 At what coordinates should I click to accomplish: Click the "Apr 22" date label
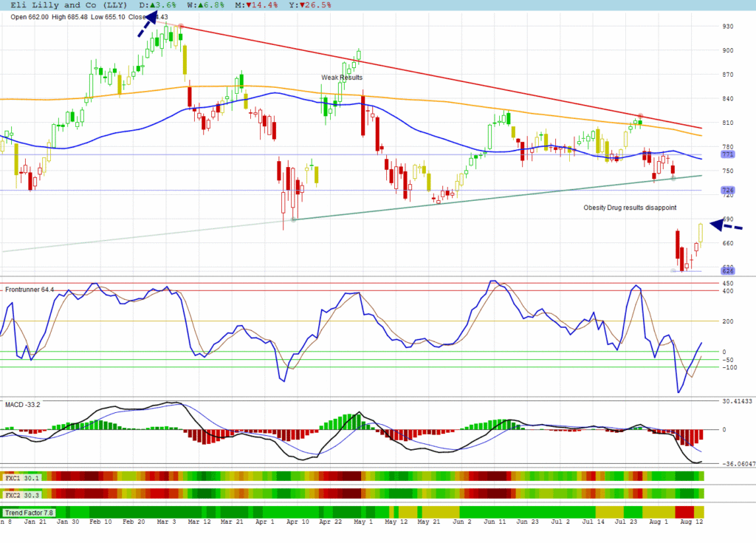pos(330,522)
